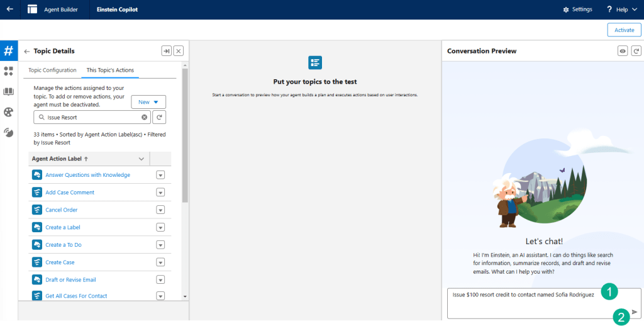Open row menu for Cancel Order
Image resolution: width=644 pixels, height=326 pixels.
tap(160, 210)
